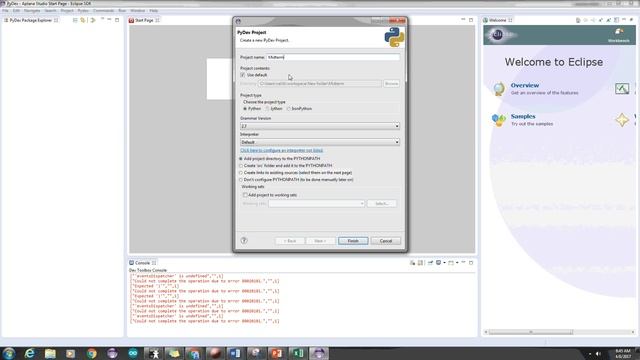Image resolution: width=640 pixels, height=360 pixels.
Task: Open the Grammar Version dropdown
Action: click(x=320, y=126)
